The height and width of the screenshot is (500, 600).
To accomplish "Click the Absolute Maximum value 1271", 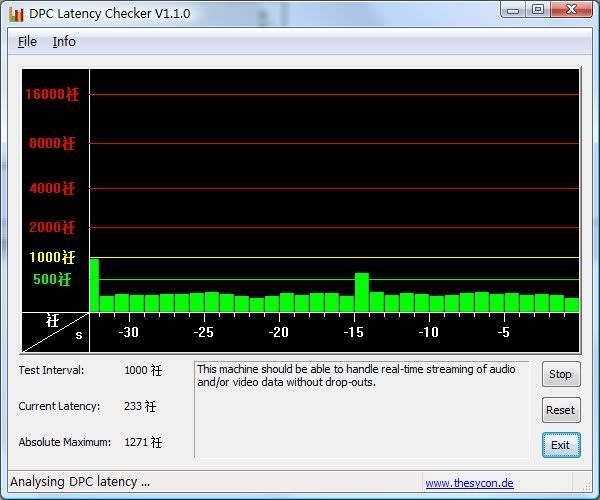I will click(143, 442).
